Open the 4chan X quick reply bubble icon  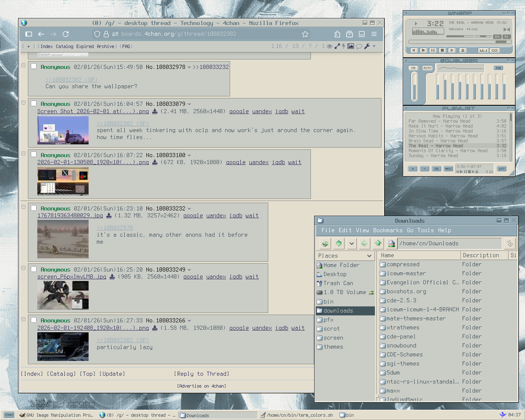[359, 46]
